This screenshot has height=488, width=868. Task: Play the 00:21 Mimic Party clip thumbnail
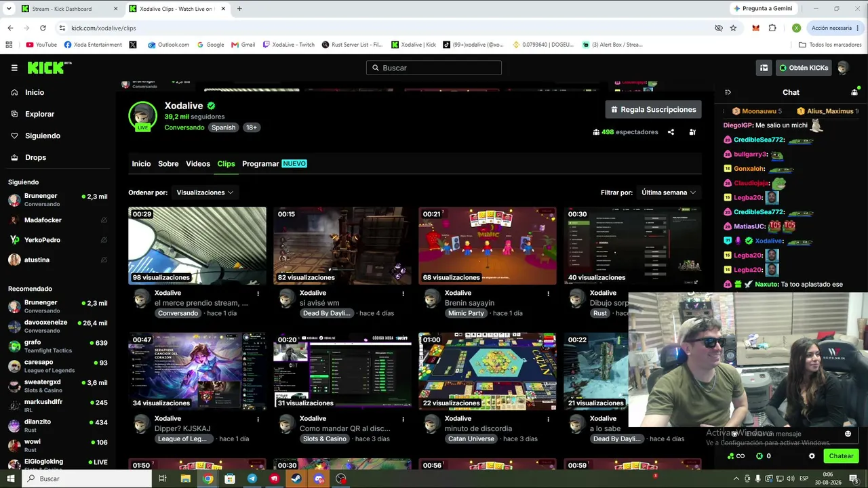click(x=488, y=246)
